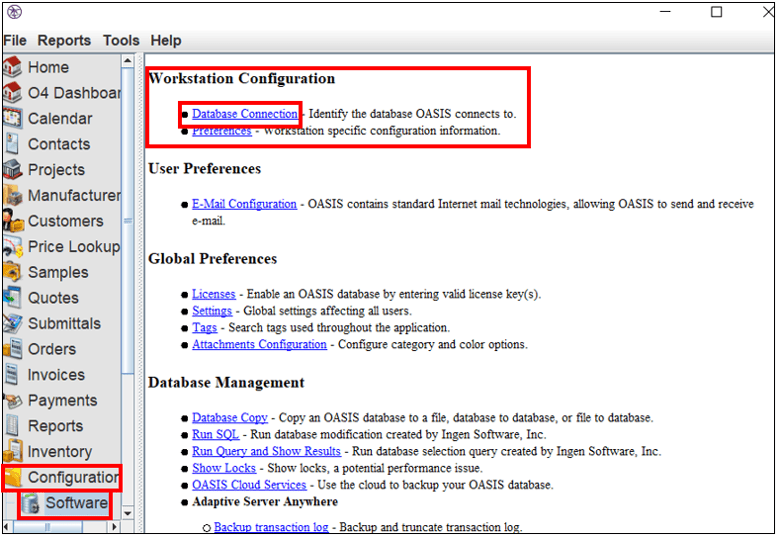Image resolution: width=778 pixels, height=537 pixels.
Task: Click the Manufacturer icon in sidebar
Action: click(x=12, y=195)
